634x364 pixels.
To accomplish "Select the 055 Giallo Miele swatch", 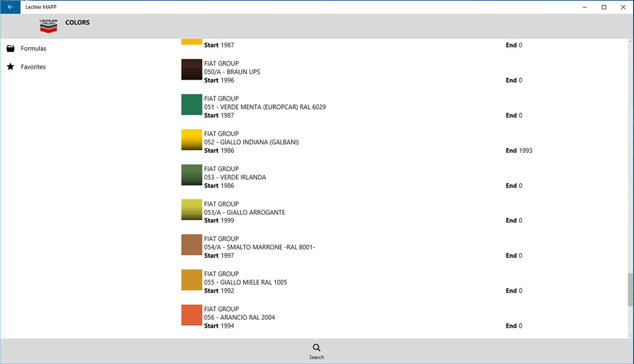I will [192, 280].
